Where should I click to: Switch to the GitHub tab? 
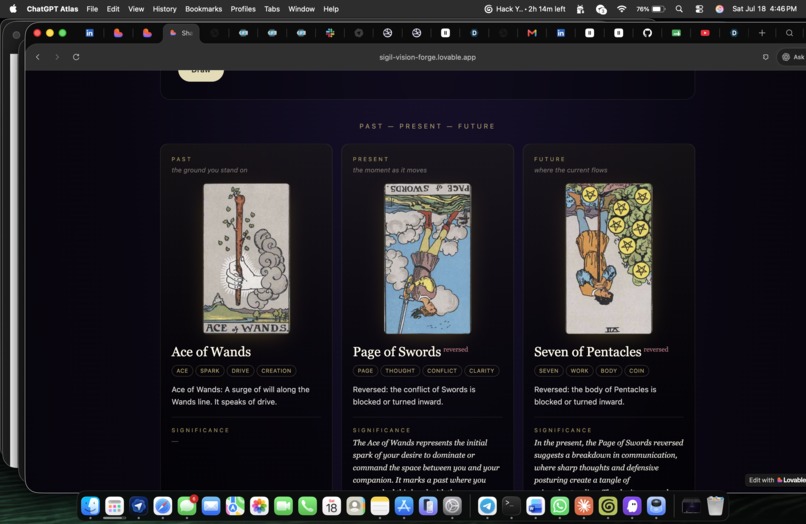click(x=647, y=33)
